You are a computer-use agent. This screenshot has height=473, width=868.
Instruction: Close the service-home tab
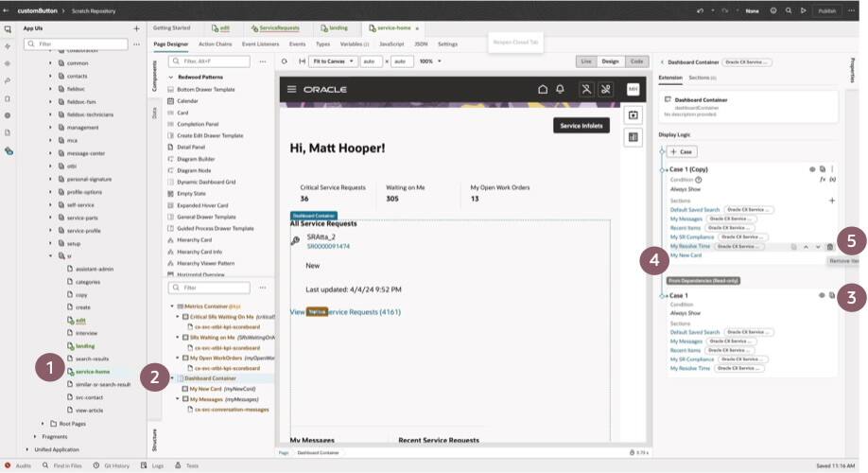tap(417, 28)
